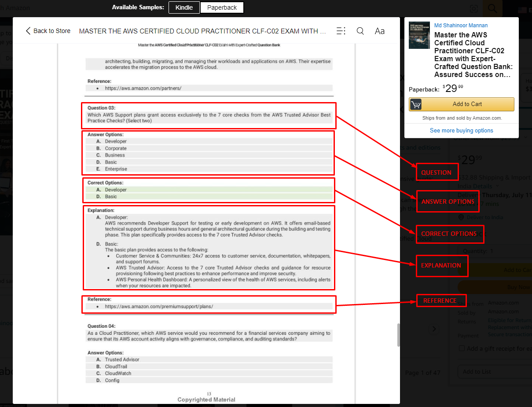Viewport: 532px width, 407px height.
Task: Click the Question 04 heading
Action: click(101, 326)
